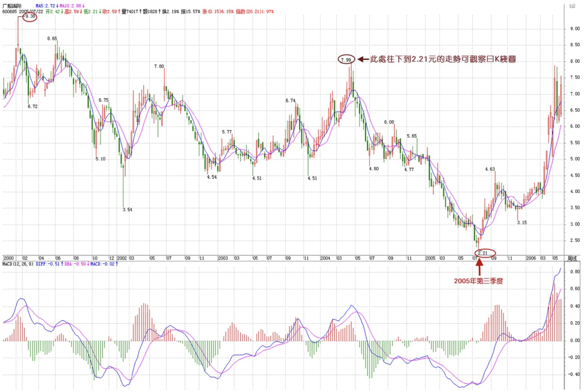Click the small icon in the top-right corner
Viewport: 585px width, 392px height.
572,6
